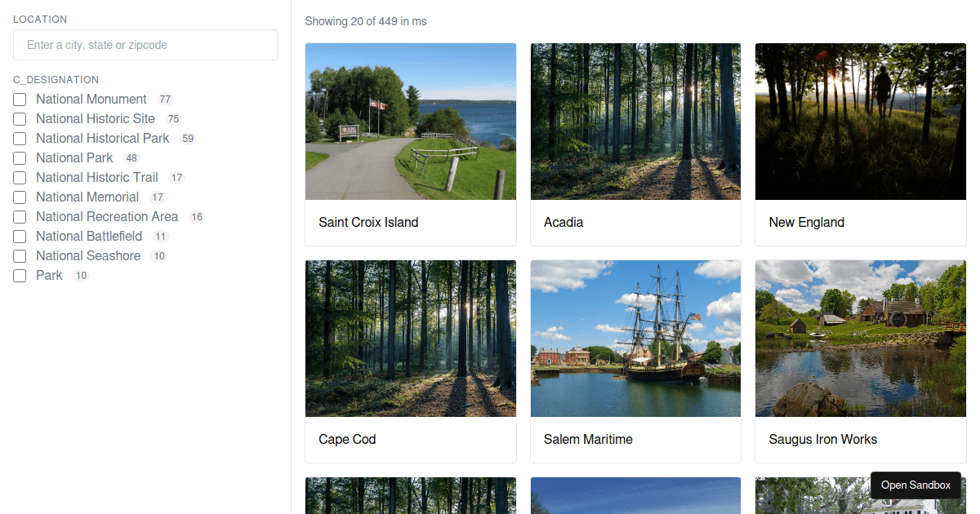Viewport: 980px width, 514px height.
Task: View the New England forest photo
Action: point(860,121)
